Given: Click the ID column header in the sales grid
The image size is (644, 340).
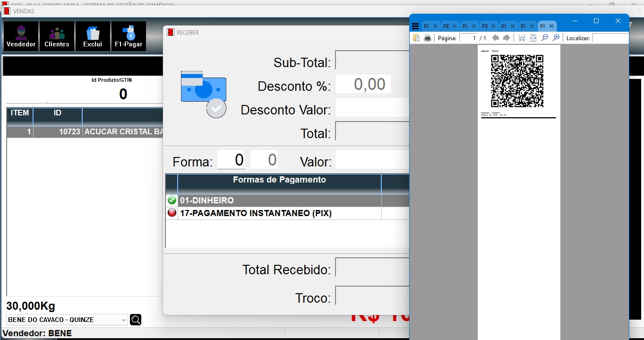Looking at the screenshot, I should pyautogui.click(x=58, y=116).
